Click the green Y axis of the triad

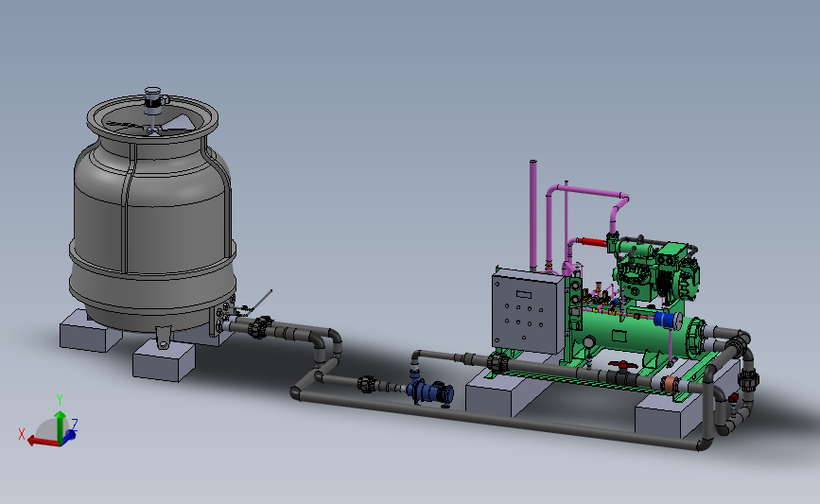[x=61, y=426]
